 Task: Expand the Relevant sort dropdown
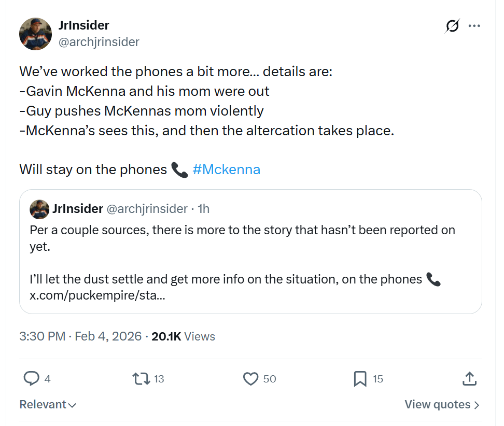coord(48,405)
